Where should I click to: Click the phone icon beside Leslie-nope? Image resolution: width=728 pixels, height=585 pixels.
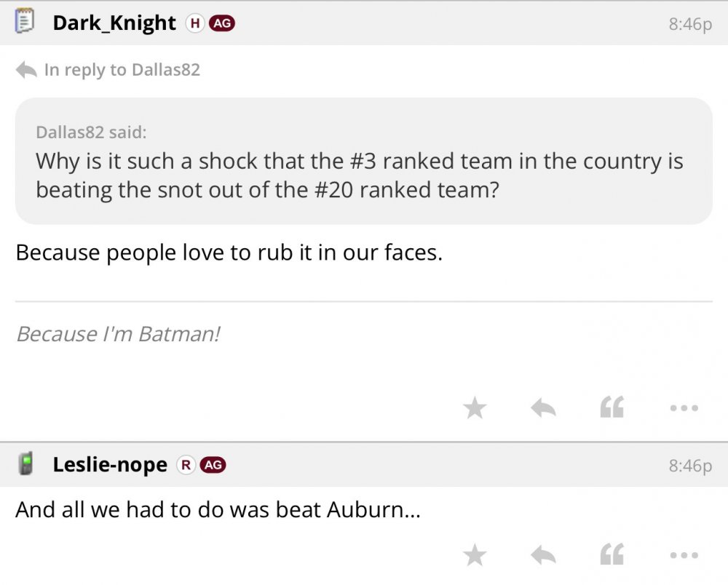click(26, 464)
